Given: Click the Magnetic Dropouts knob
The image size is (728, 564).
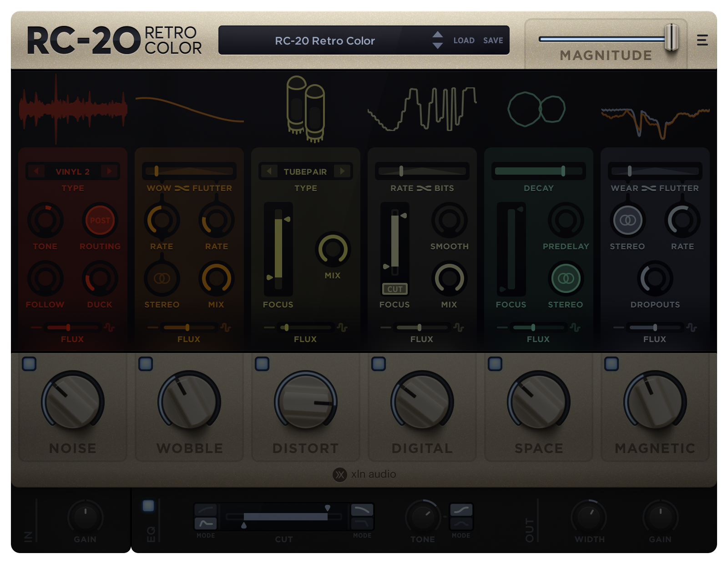Looking at the screenshot, I should [655, 278].
